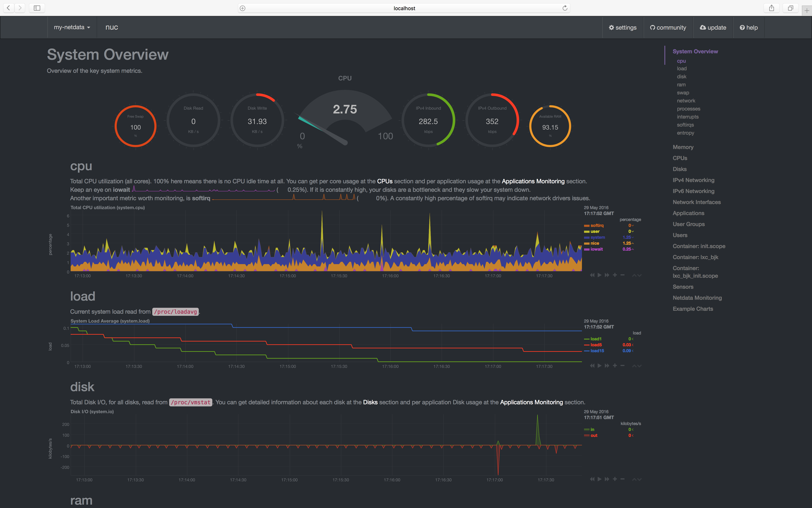The height and width of the screenshot is (508, 812).
Task: Reset load chart with its play icon
Action: coord(599,366)
